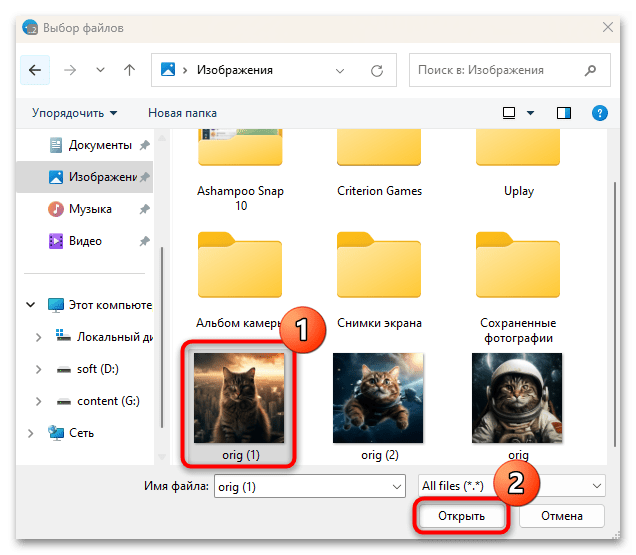Click the pin icon next to Видео

tap(144, 241)
